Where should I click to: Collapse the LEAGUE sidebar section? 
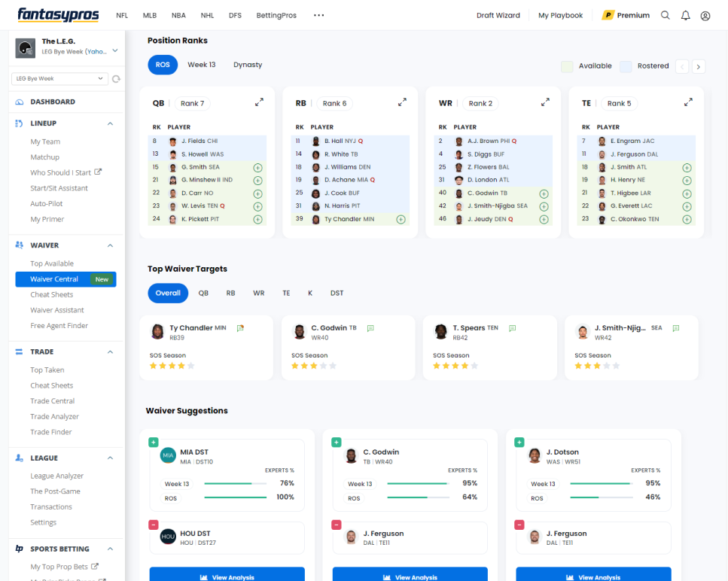(110, 458)
